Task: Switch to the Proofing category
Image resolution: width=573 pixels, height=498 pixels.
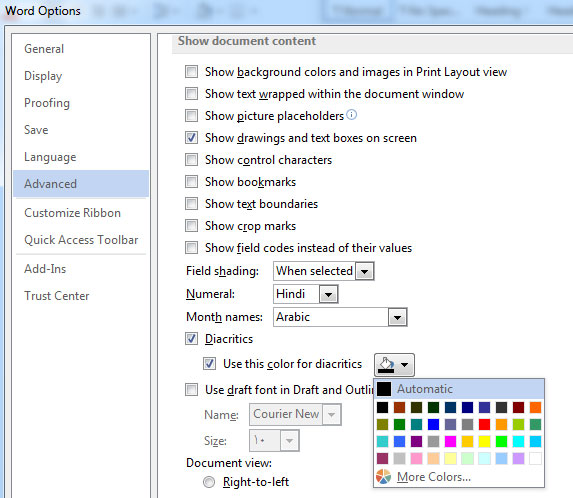Action: (x=47, y=103)
